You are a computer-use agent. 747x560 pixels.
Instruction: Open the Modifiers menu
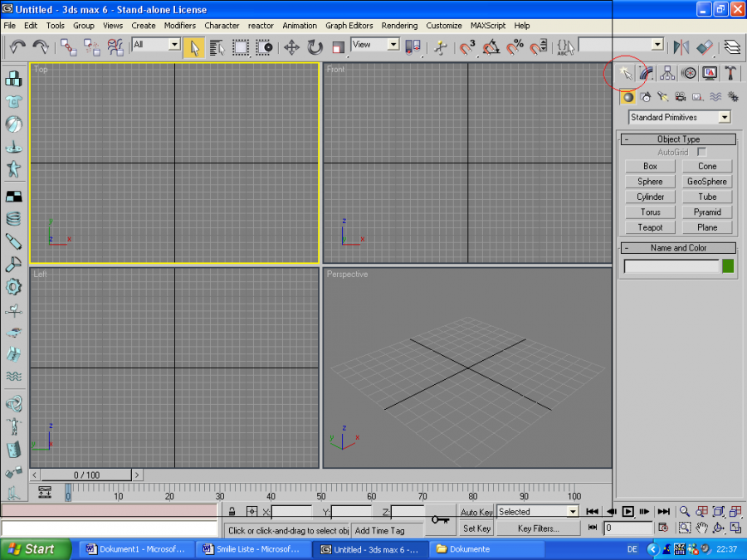[x=180, y=26]
